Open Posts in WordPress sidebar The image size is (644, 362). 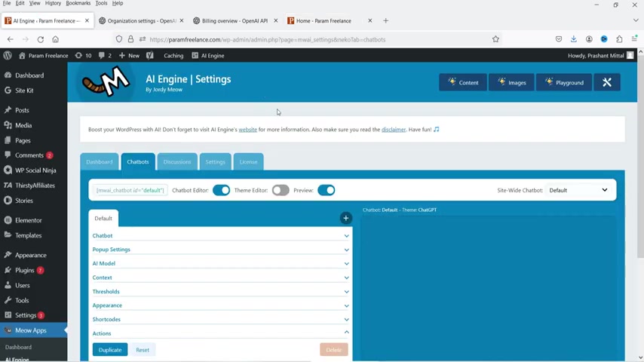tap(22, 110)
